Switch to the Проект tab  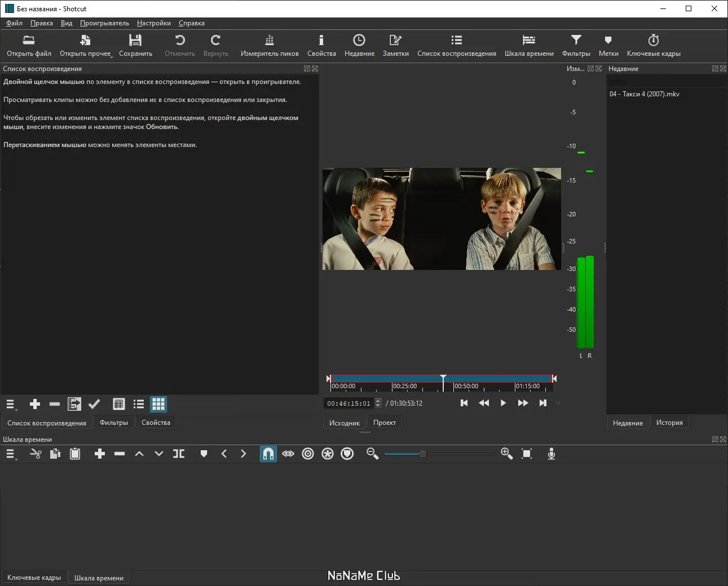(385, 423)
